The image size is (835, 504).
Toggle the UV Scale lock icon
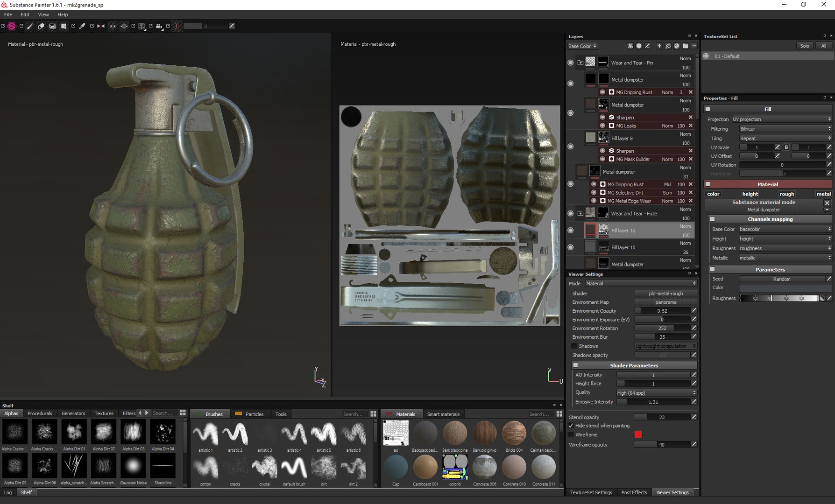tap(786, 147)
